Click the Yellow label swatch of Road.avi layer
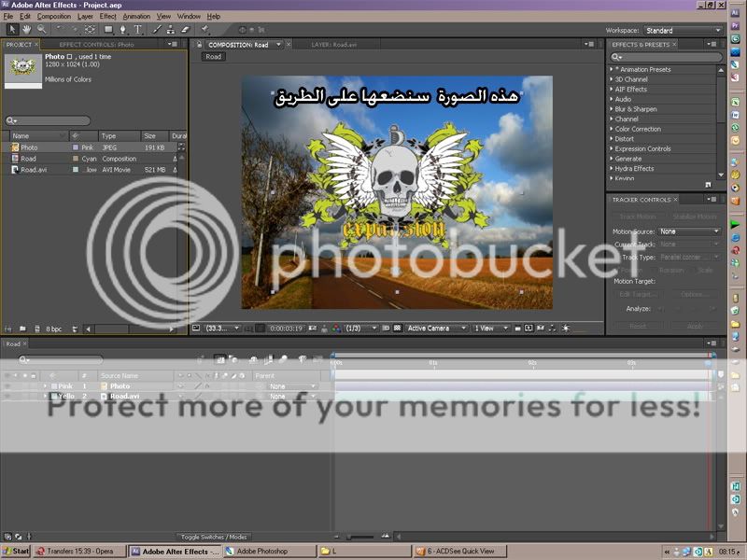The image size is (747, 560). 54,396
